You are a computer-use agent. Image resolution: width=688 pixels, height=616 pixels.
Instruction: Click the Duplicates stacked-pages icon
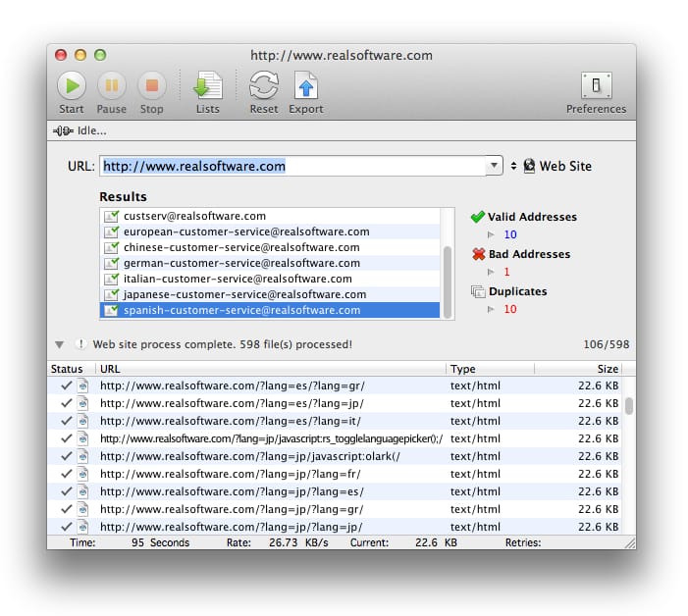click(478, 291)
